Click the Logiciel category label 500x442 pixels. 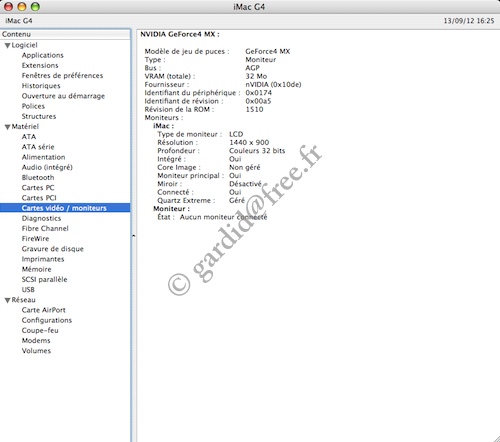(24, 45)
